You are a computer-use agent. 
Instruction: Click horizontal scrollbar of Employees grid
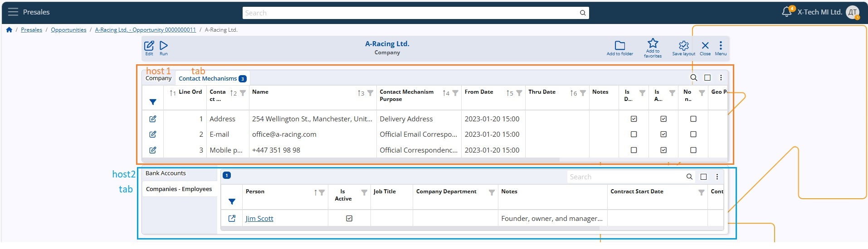pos(410,229)
